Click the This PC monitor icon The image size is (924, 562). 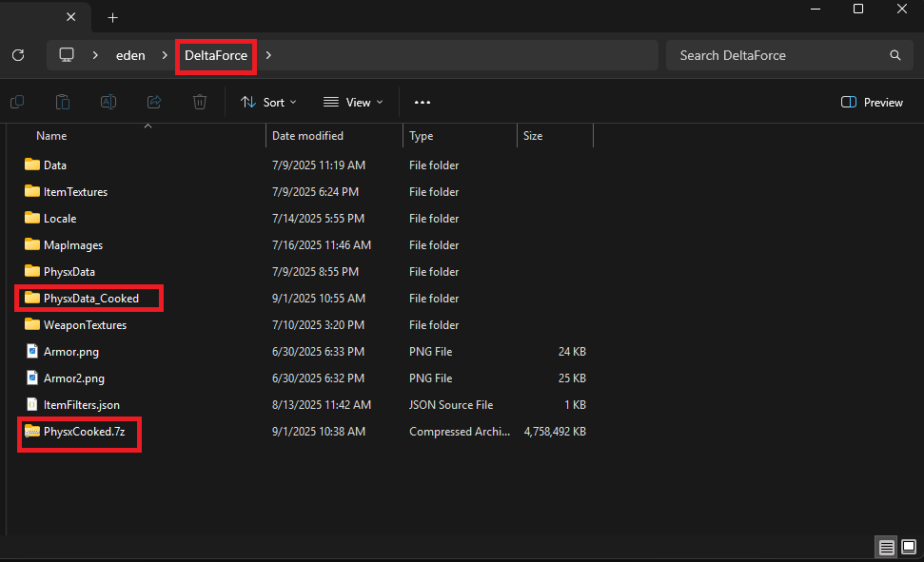tap(67, 55)
